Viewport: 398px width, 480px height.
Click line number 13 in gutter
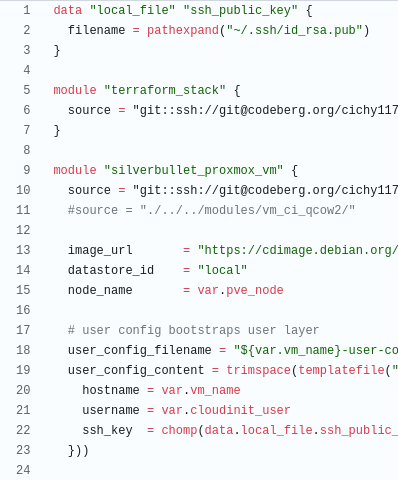tap(23, 250)
